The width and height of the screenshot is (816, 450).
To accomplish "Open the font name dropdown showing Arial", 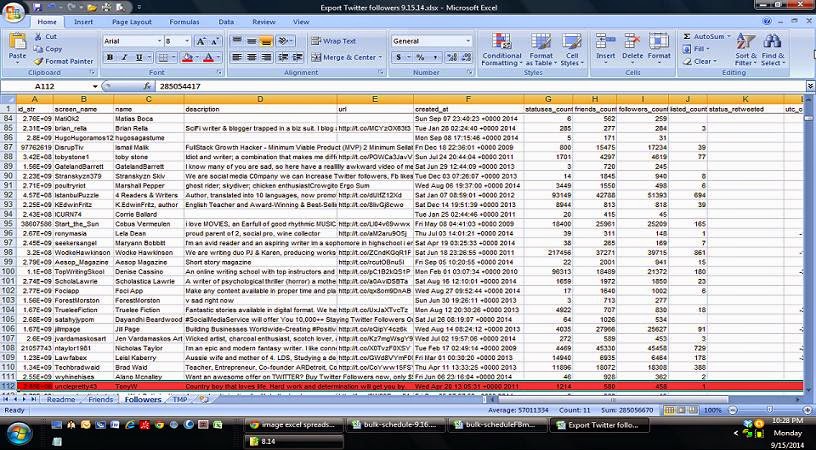I will click(x=159, y=41).
